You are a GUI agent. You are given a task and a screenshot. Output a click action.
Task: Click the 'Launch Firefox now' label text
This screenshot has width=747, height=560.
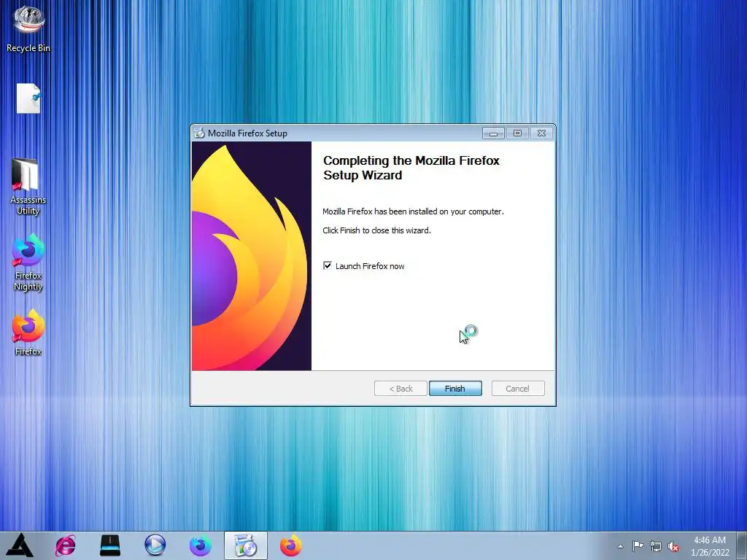(x=370, y=266)
